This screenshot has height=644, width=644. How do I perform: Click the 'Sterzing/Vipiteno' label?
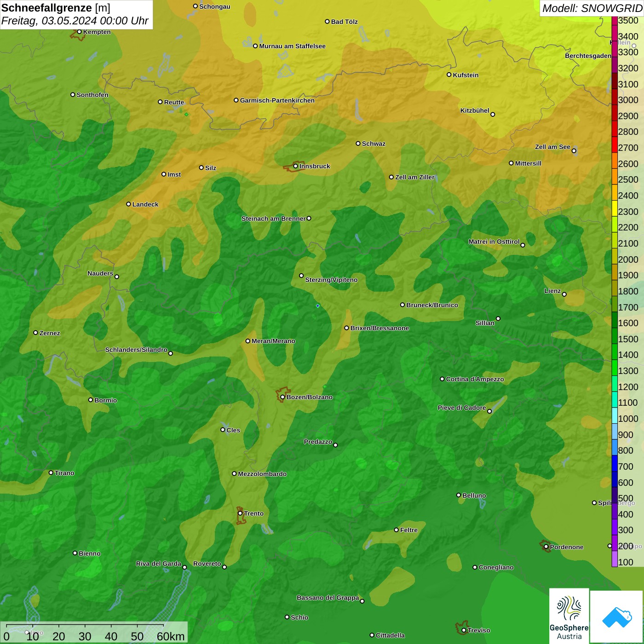pyautogui.click(x=331, y=280)
